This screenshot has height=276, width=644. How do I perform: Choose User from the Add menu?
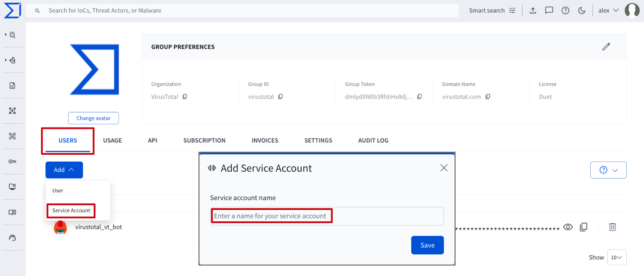[x=58, y=191]
